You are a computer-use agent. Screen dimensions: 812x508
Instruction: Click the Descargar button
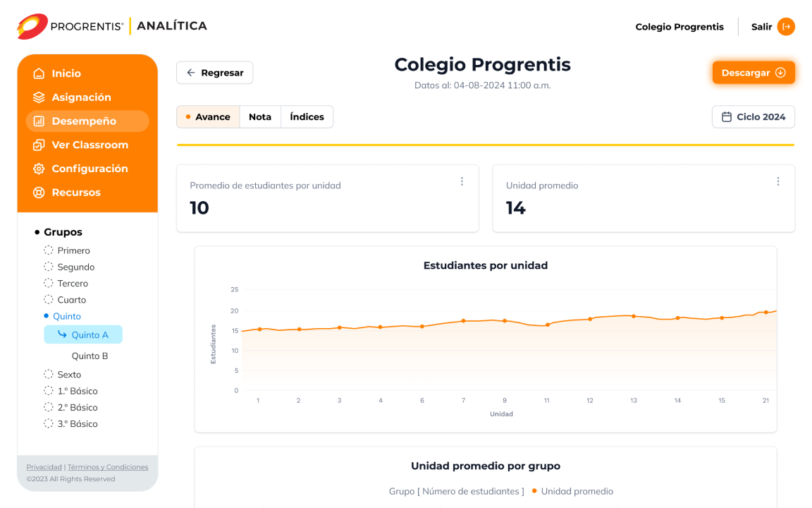753,73
